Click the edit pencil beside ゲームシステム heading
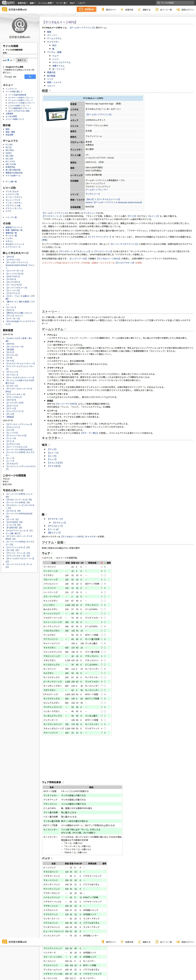Viewport: 196px width, 980px height. pos(65,329)
